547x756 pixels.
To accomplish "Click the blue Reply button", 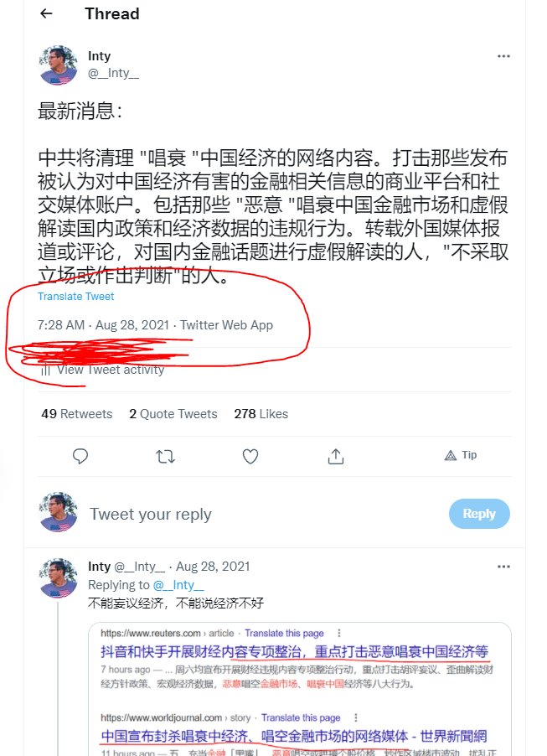I will point(479,514).
